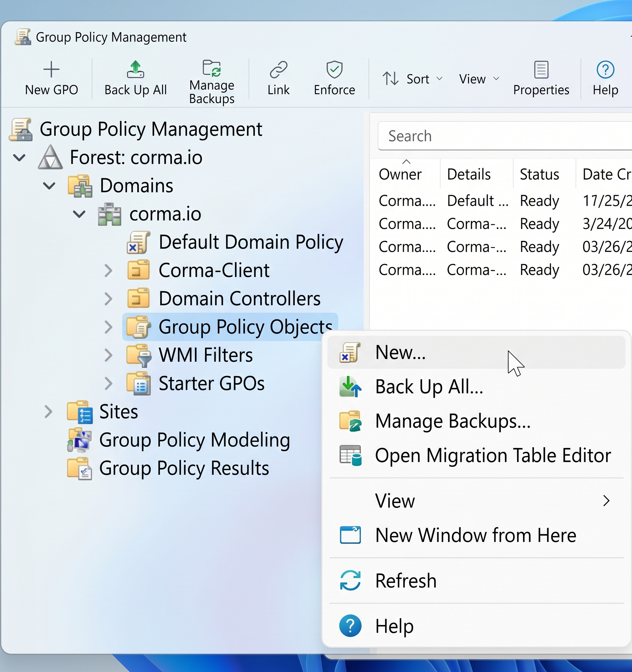The width and height of the screenshot is (632, 672).
Task: Select Back Up All... menu entry
Action: click(x=476, y=387)
